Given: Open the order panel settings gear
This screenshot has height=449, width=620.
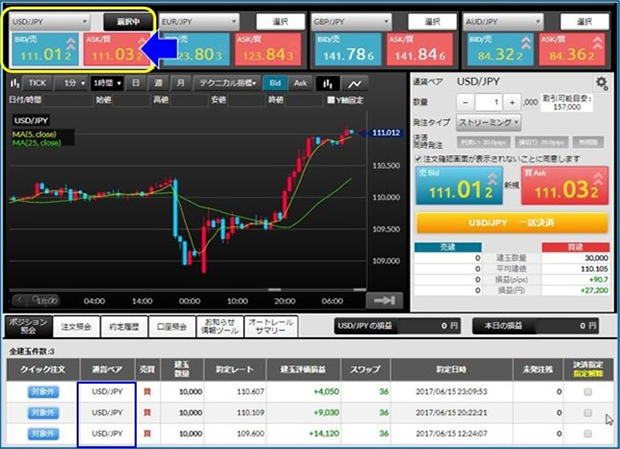Looking at the screenshot, I should pyautogui.click(x=601, y=83).
